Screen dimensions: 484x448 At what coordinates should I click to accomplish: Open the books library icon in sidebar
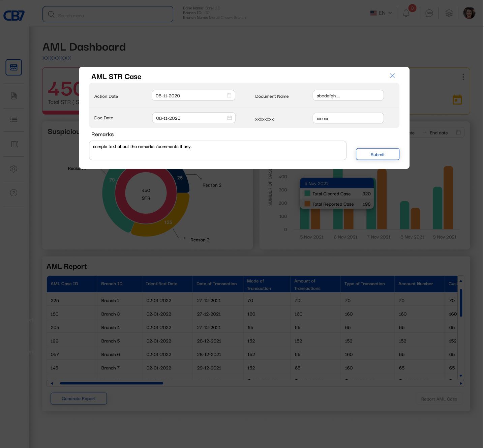[14, 144]
